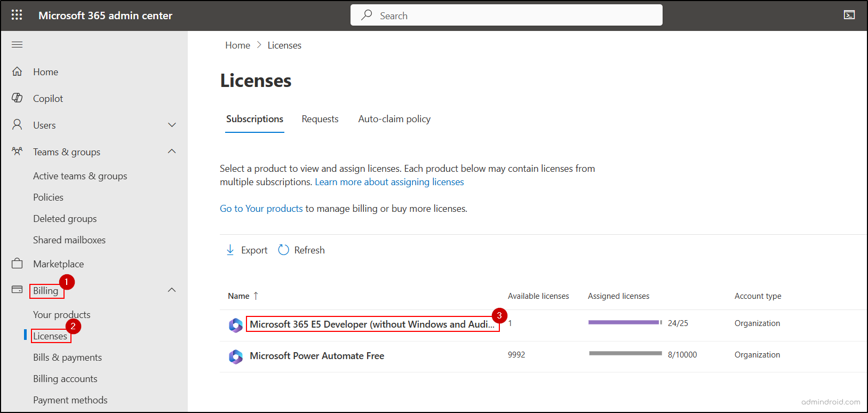This screenshot has width=868, height=413.
Task: Click breadcrumb chevron between Home and Licenses
Action: 259,45
